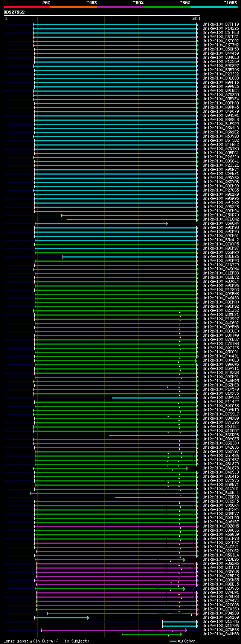Screen dimensions: 241x644
Task: Open hit UniRef100_P11472
Action: coord(221,402)
